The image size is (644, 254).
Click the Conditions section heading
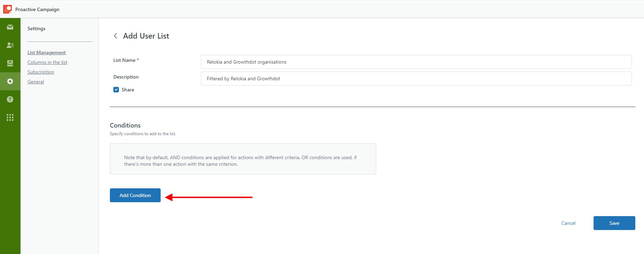[x=125, y=125]
